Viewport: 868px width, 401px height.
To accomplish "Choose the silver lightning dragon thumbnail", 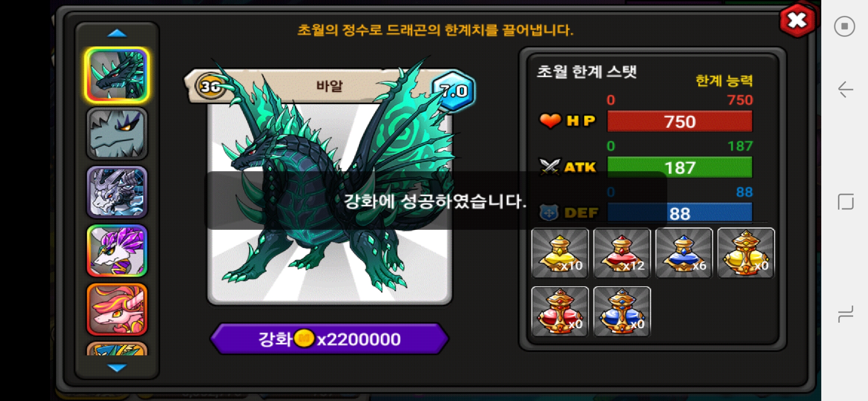I will (x=117, y=192).
